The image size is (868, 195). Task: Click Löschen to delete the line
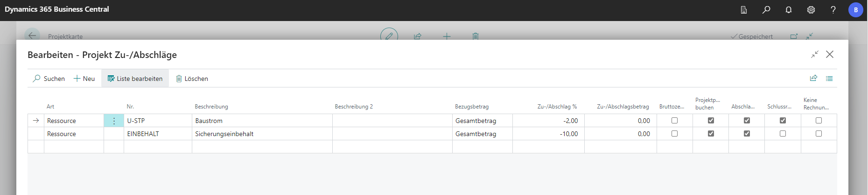[x=192, y=79]
